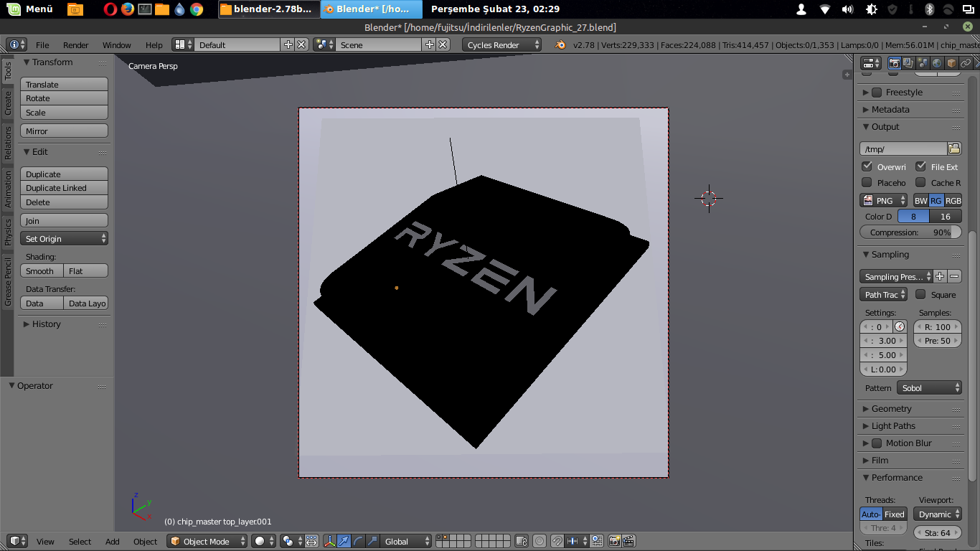Toggle the snap magnet icon

(557, 541)
